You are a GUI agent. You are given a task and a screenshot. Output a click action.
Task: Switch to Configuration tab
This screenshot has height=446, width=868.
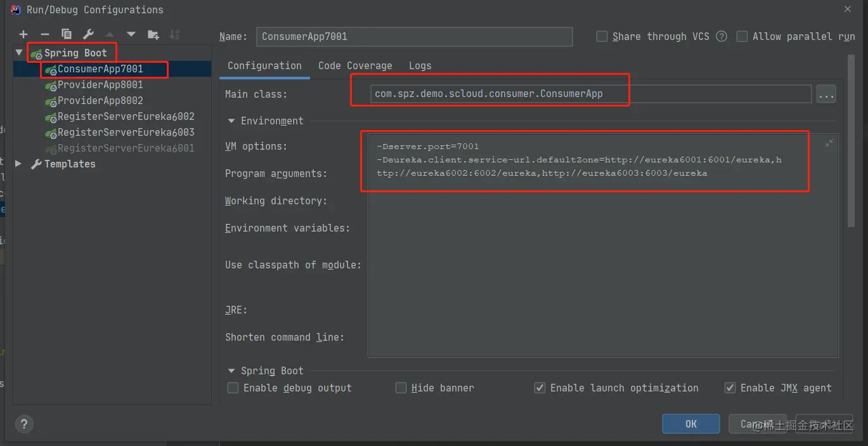coord(264,65)
